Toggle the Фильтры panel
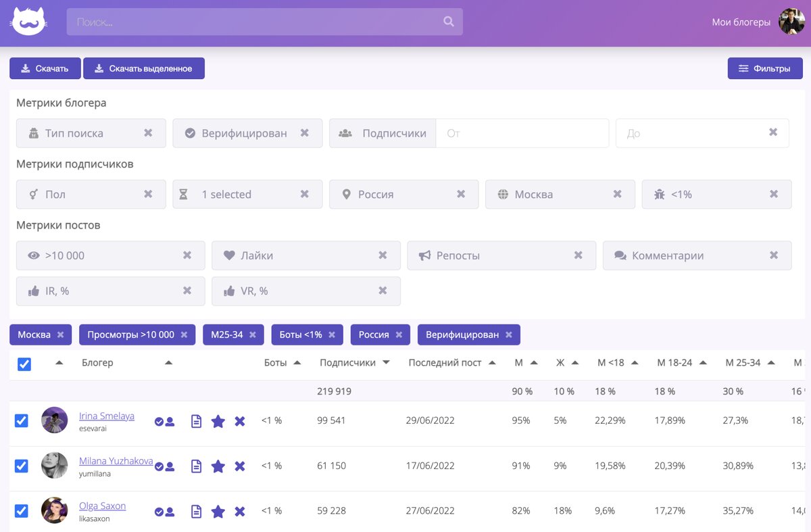The height and width of the screenshot is (532, 811). coord(765,68)
